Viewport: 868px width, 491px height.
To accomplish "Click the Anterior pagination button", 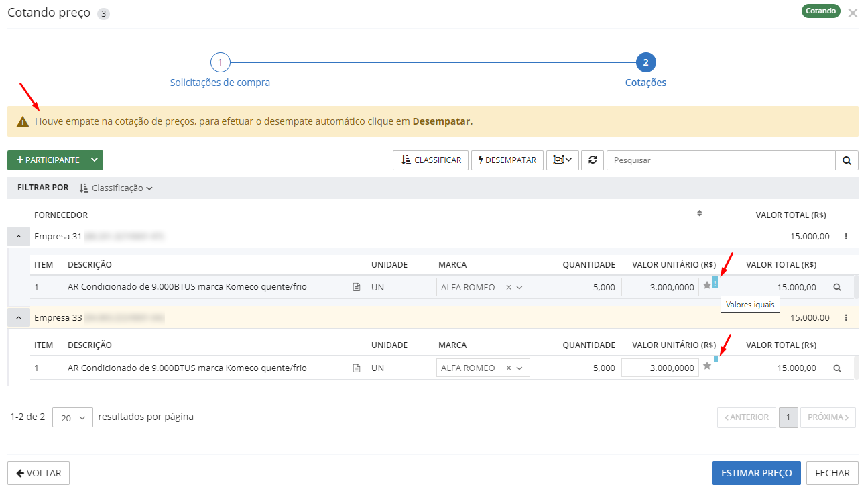I will (747, 417).
